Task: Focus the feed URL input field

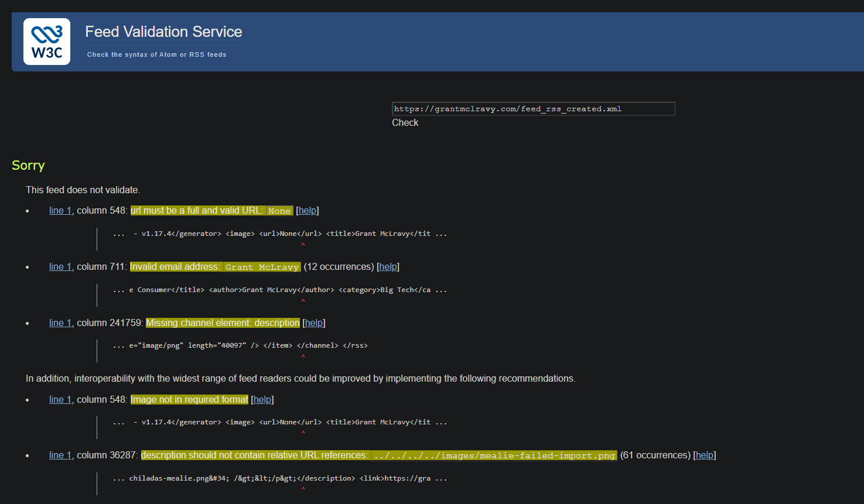Action: click(x=533, y=109)
